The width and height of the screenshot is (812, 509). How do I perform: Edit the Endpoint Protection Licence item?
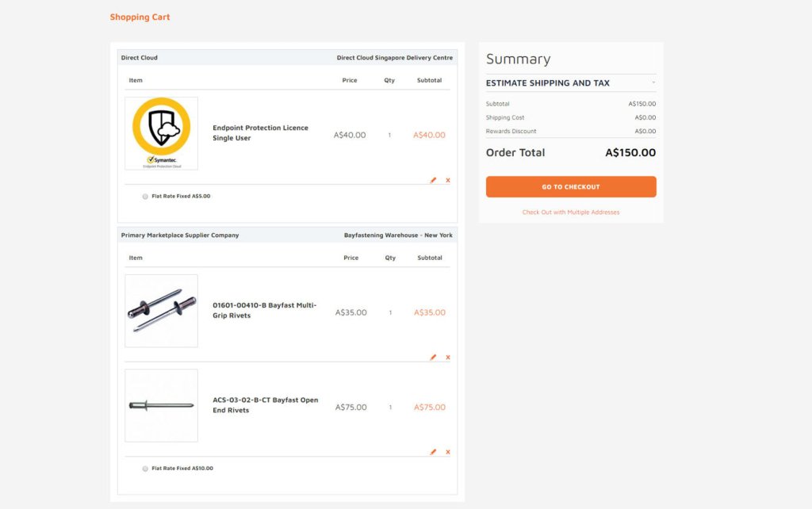tap(433, 180)
